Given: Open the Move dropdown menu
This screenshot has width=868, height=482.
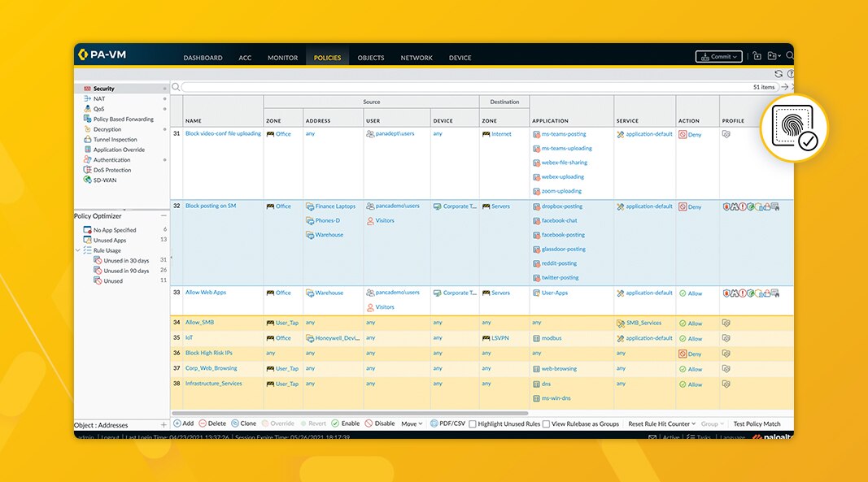Looking at the screenshot, I should point(411,423).
